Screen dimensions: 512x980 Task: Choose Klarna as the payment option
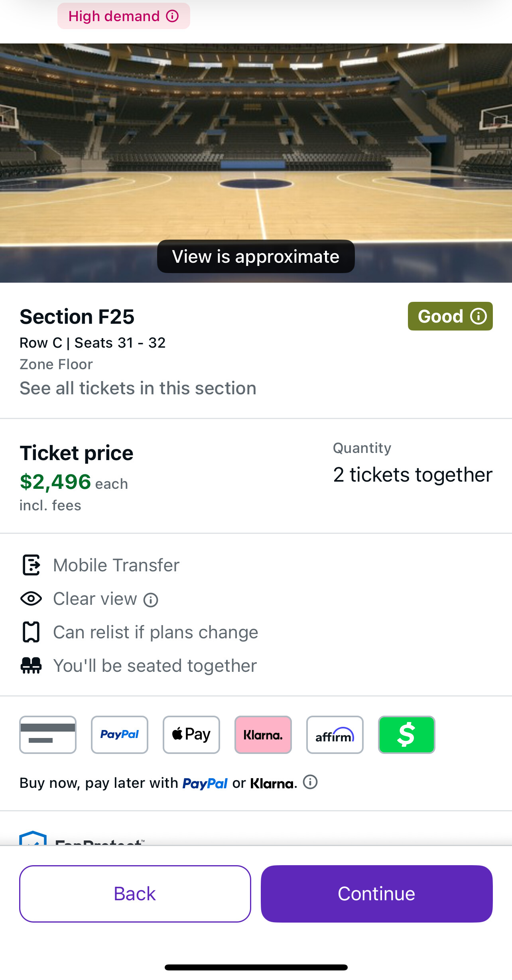point(263,734)
